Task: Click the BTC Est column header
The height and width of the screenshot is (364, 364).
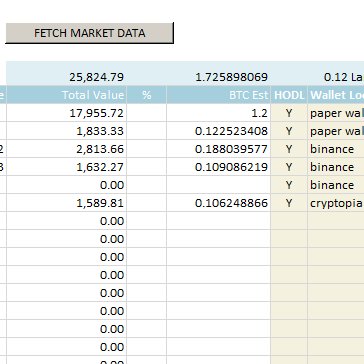Action: click(x=218, y=95)
